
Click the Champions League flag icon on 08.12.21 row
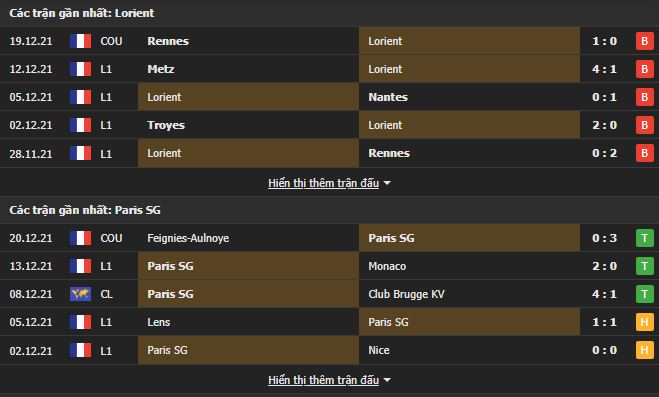[x=80, y=294]
